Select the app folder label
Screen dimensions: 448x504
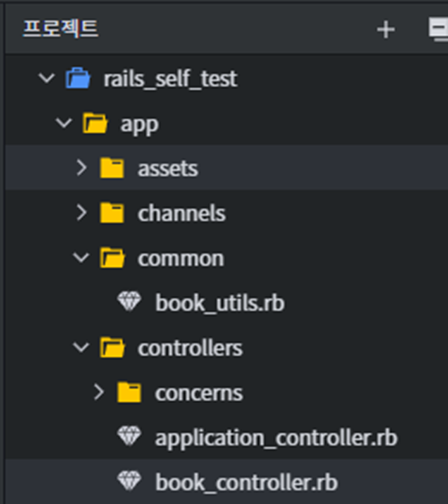pos(139,125)
